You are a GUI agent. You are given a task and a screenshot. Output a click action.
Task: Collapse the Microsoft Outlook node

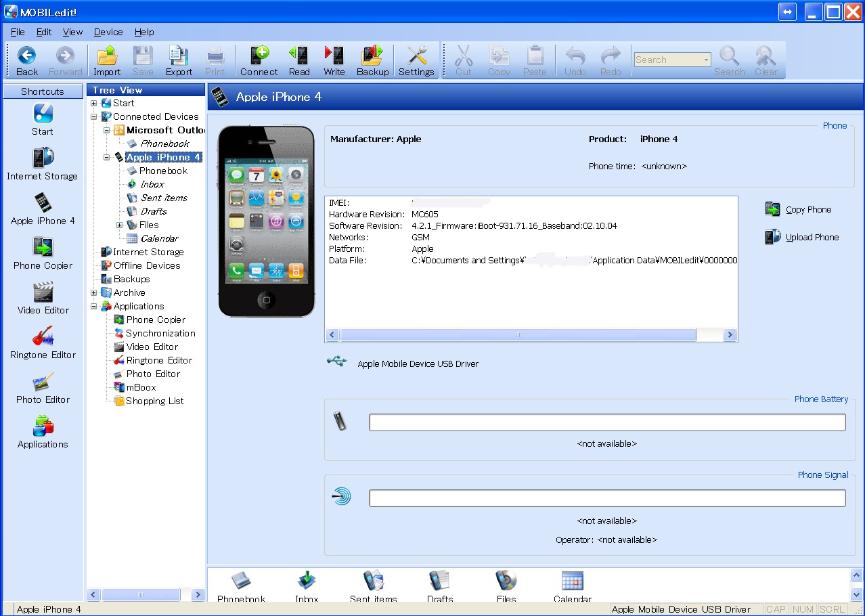coord(107,130)
